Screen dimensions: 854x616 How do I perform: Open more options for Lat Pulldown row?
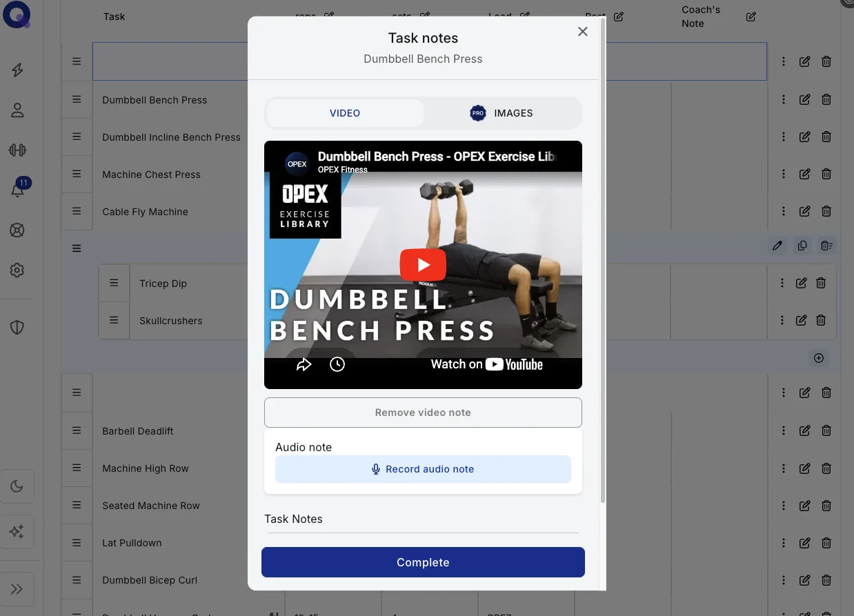click(784, 543)
